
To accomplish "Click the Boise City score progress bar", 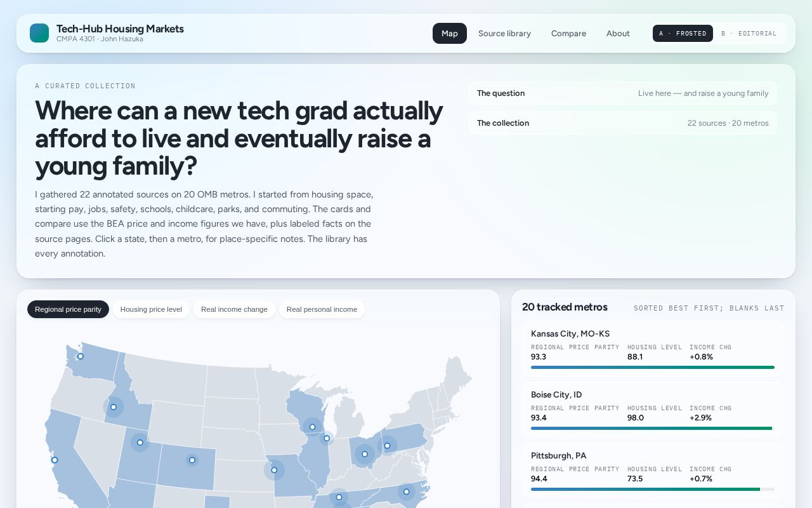I will click(x=653, y=428).
